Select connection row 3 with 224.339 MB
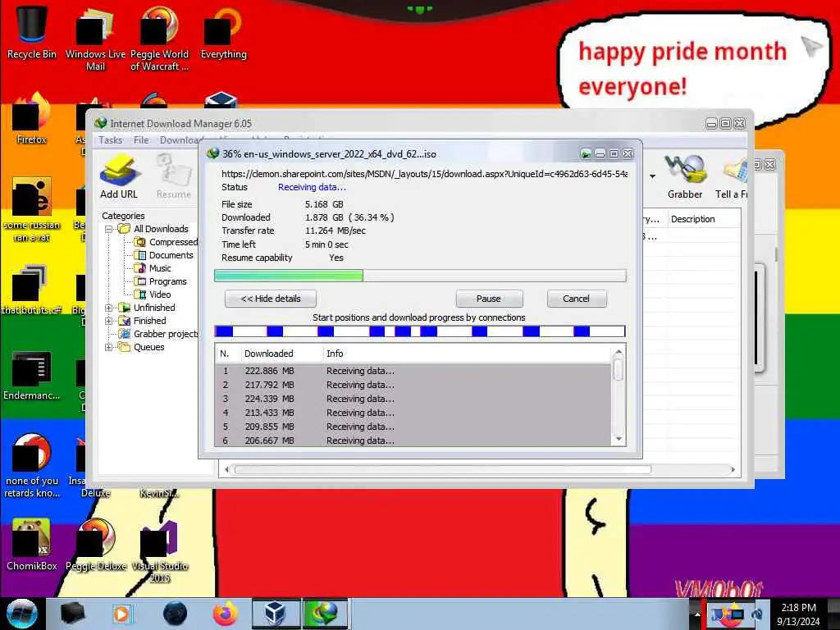The image size is (840, 630). (x=413, y=399)
